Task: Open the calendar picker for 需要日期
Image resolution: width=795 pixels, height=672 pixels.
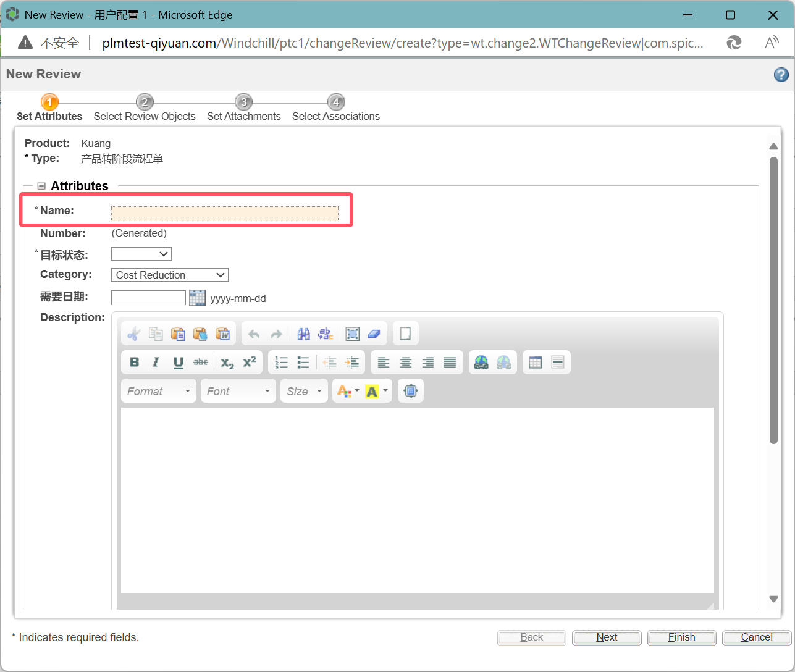Action: pos(197,297)
